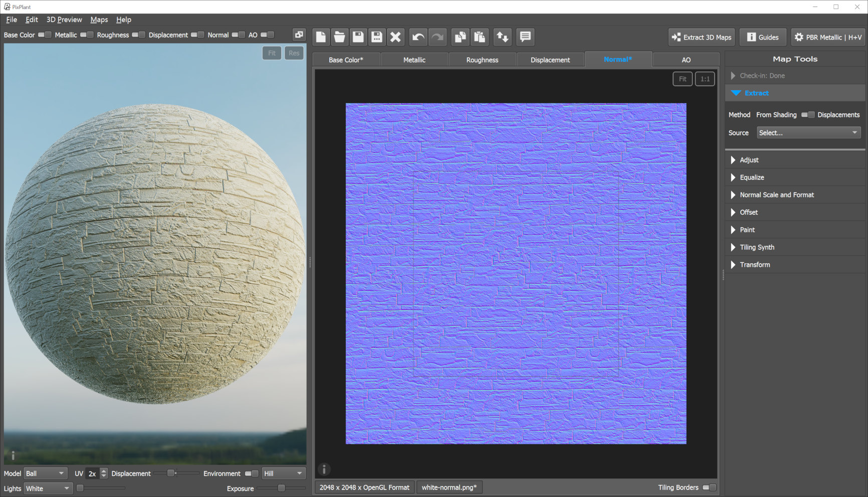Open a file with the folder icon
Screen dimensions: 868x497
click(339, 37)
